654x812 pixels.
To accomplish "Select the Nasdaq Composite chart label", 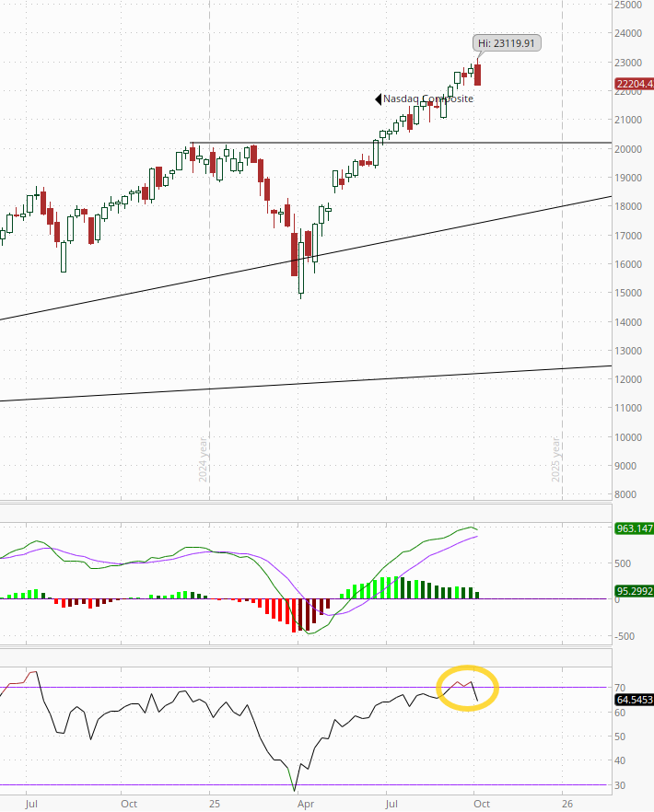I will 428,99.
